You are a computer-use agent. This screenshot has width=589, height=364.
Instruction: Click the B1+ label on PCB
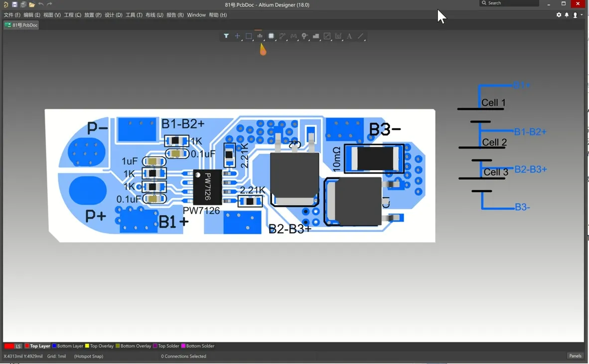tap(173, 222)
